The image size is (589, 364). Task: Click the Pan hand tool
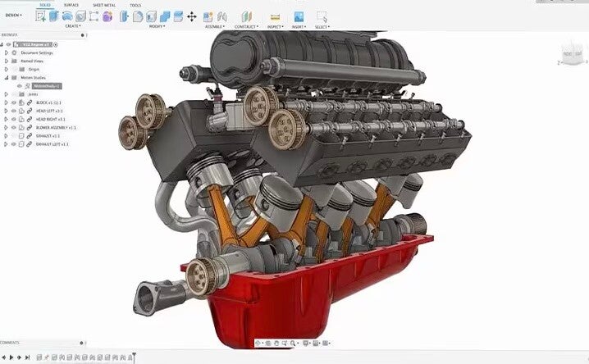276,343
